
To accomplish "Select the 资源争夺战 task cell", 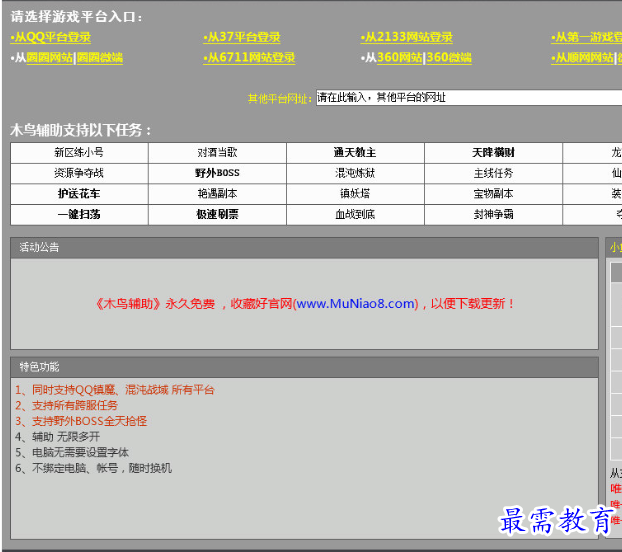I will click(79, 173).
